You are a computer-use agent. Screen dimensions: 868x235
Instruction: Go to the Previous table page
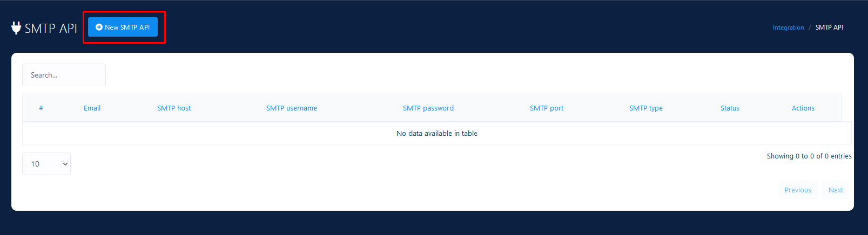(798, 190)
